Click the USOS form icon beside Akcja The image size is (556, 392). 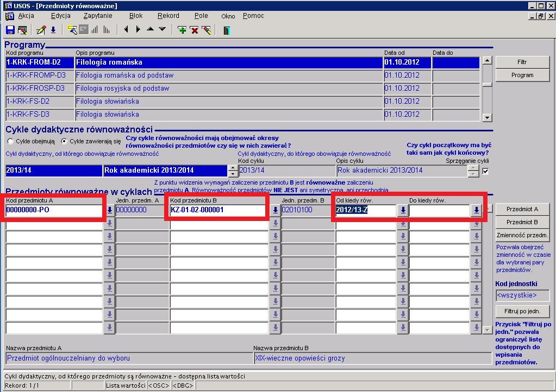point(10,16)
